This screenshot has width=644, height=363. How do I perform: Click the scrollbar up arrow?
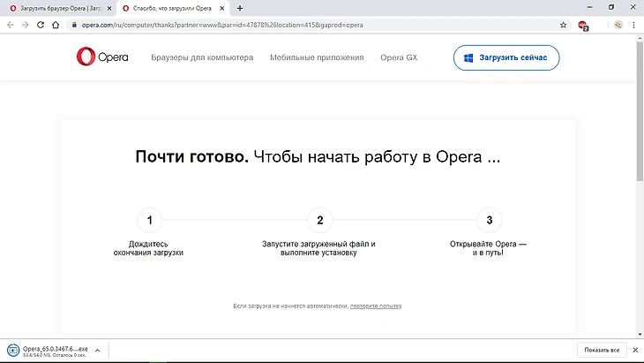(640, 38)
